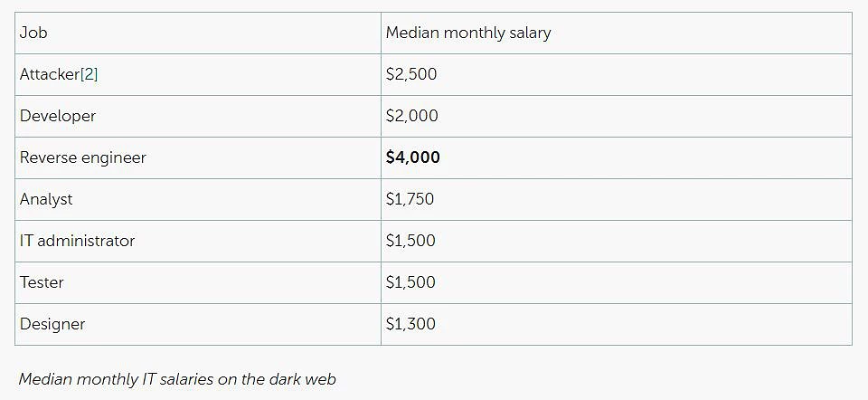Click the $1,500 value in Tester row
Image resolution: width=868 pixels, height=400 pixels.
click(x=410, y=282)
